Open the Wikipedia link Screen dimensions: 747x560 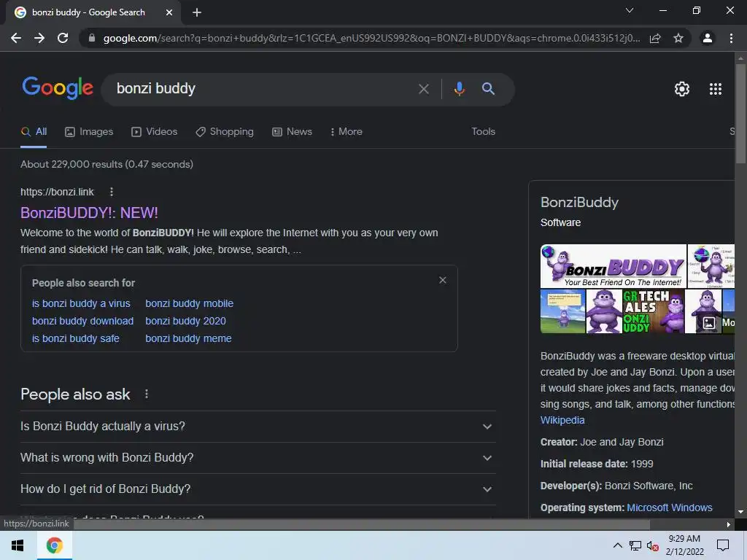pos(562,420)
